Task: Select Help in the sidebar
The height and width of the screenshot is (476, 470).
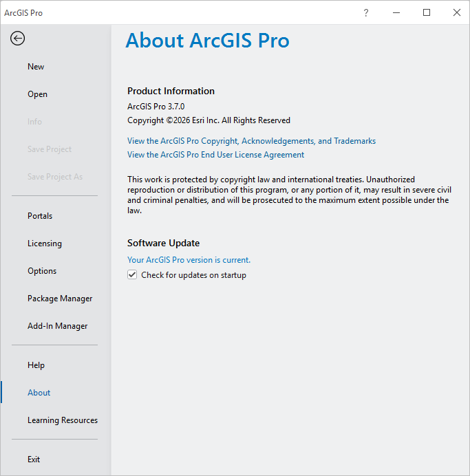Action: [x=36, y=365]
